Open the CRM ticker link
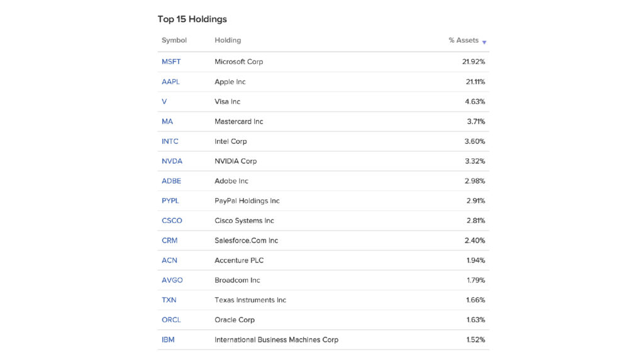This screenshot has height=362, width=644. point(169,241)
